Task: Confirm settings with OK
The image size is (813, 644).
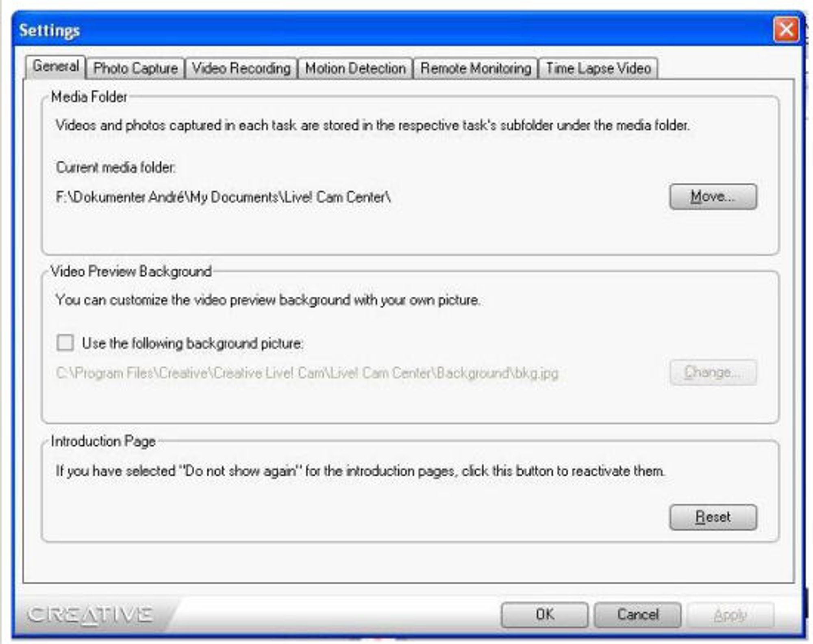Action: [x=544, y=615]
